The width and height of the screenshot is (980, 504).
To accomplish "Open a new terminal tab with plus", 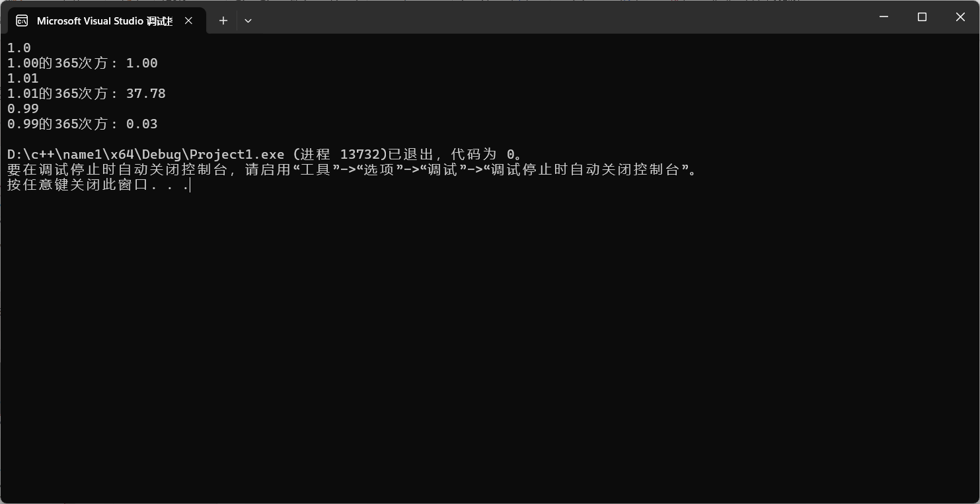I will (223, 21).
